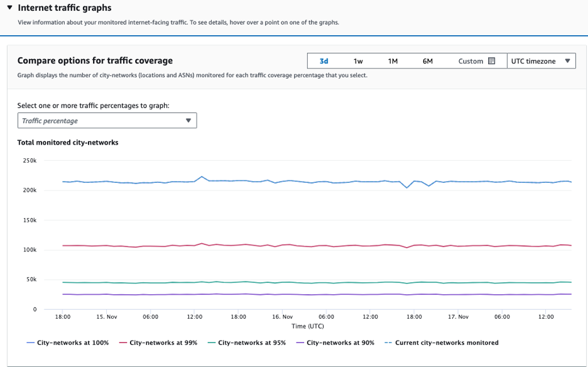
Task: Click the caret on the Traffic percentage selector
Action: 188,120
